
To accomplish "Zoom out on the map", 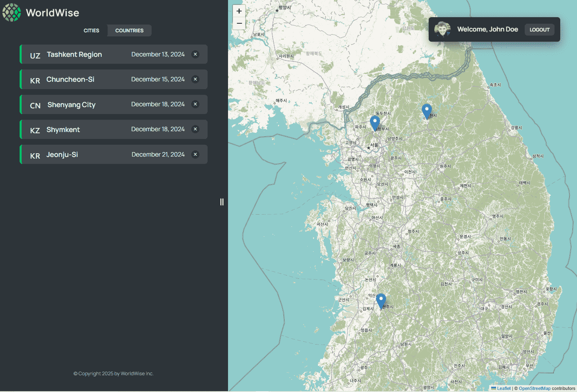I will 239,23.
